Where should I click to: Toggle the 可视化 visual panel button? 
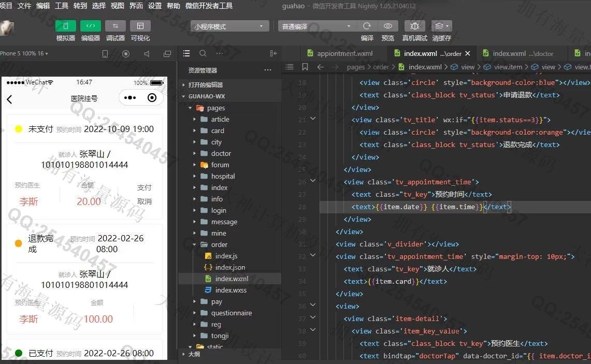tap(140, 26)
